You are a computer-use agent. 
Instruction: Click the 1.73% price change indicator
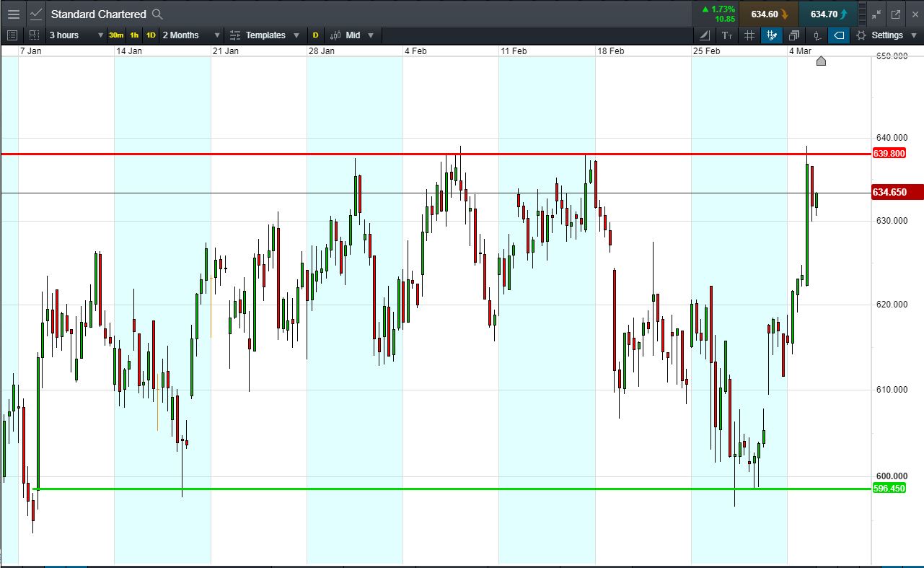[x=718, y=9]
